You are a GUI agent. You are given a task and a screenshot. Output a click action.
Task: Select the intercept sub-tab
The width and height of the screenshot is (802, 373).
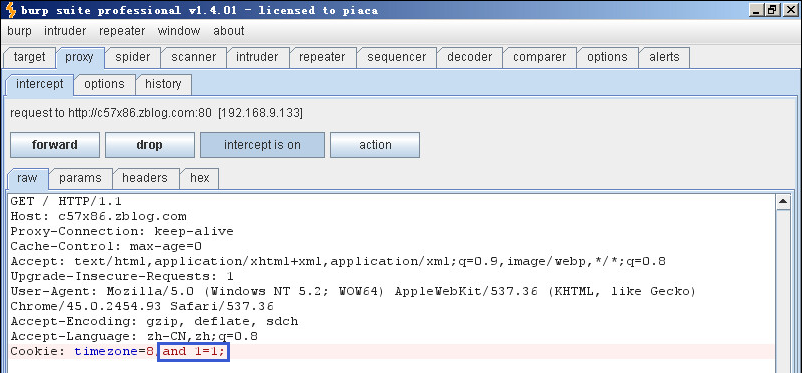[x=39, y=84]
